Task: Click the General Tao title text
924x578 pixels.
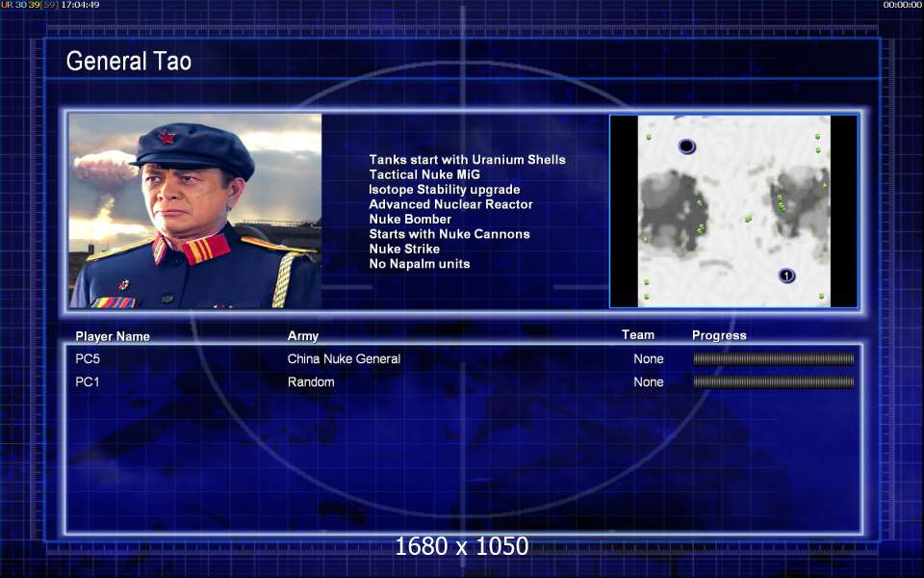Action: pyautogui.click(x=129, y=61)
